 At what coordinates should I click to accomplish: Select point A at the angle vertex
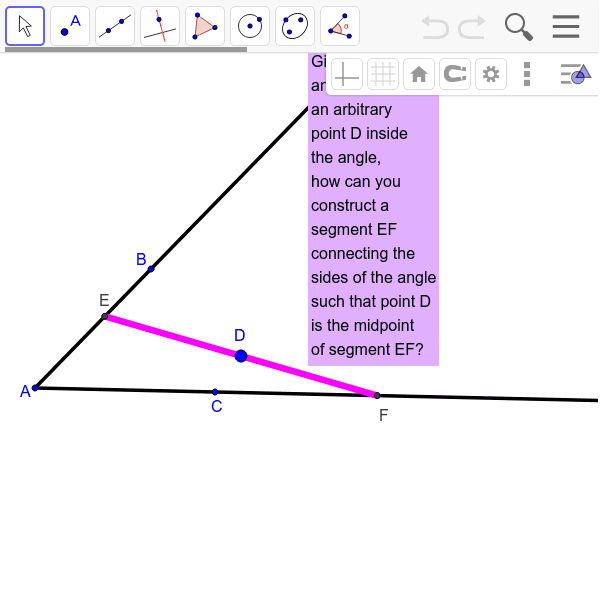coord(35,388)
